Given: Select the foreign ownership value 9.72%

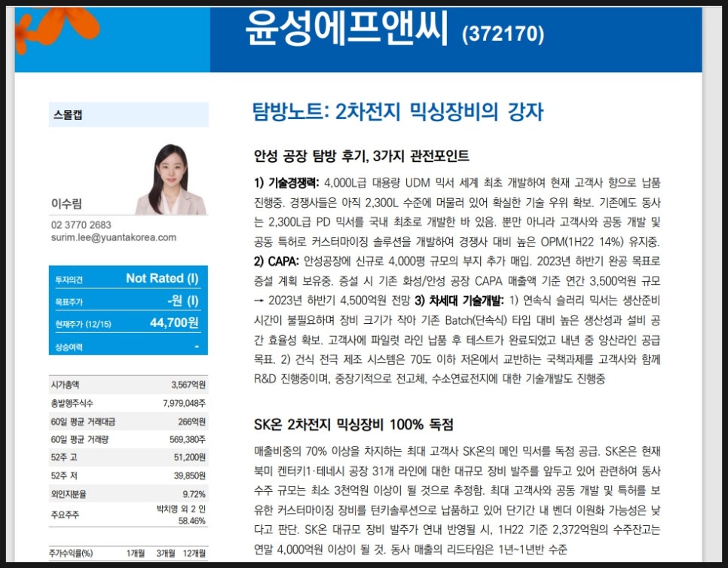Looking at the screenshot, I should [194, 494].
